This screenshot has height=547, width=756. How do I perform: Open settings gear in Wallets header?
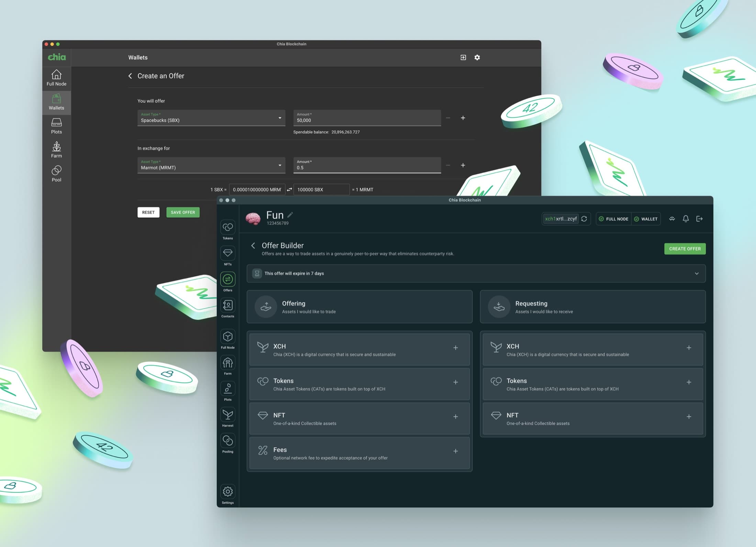click(x=477, y=57)
